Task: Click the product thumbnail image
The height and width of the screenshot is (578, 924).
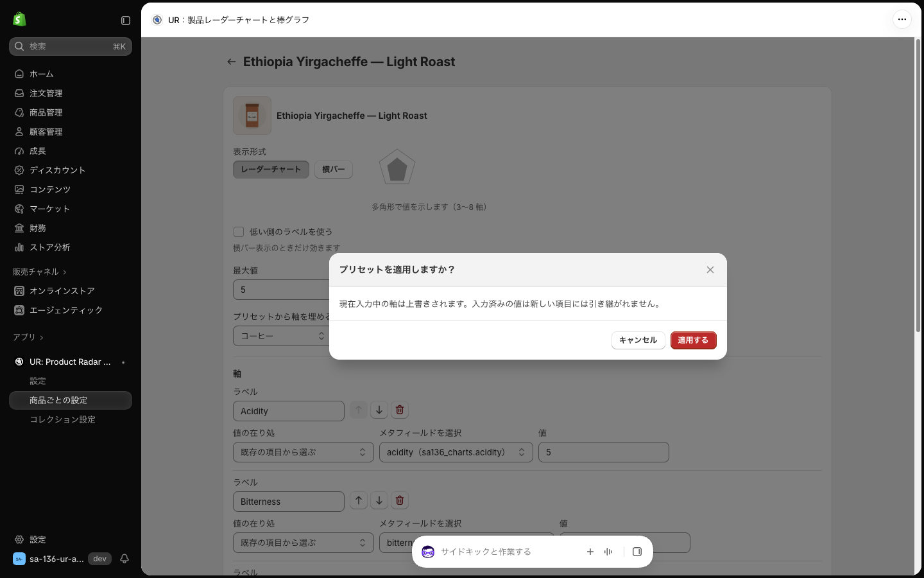Action: 252,116
